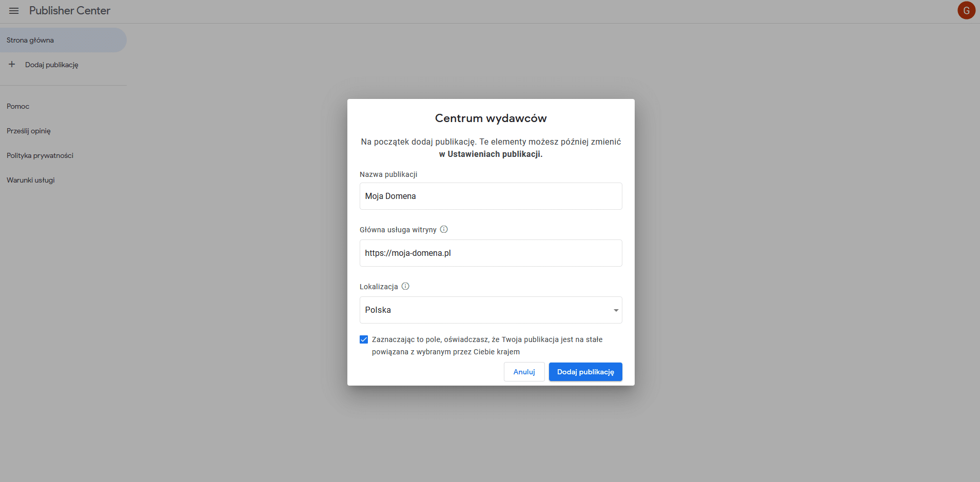This screenshot has height=482, width=980.
Task: Open Polityka prywatności link
Action: tap(40, 155)
